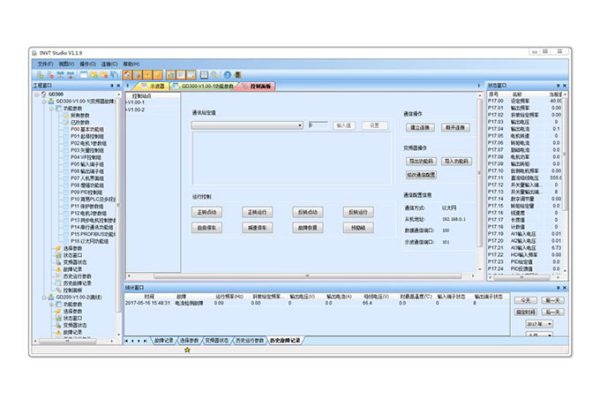Click the GD300 project root icon
Screen dimensions: 600x415
point(44,94)
